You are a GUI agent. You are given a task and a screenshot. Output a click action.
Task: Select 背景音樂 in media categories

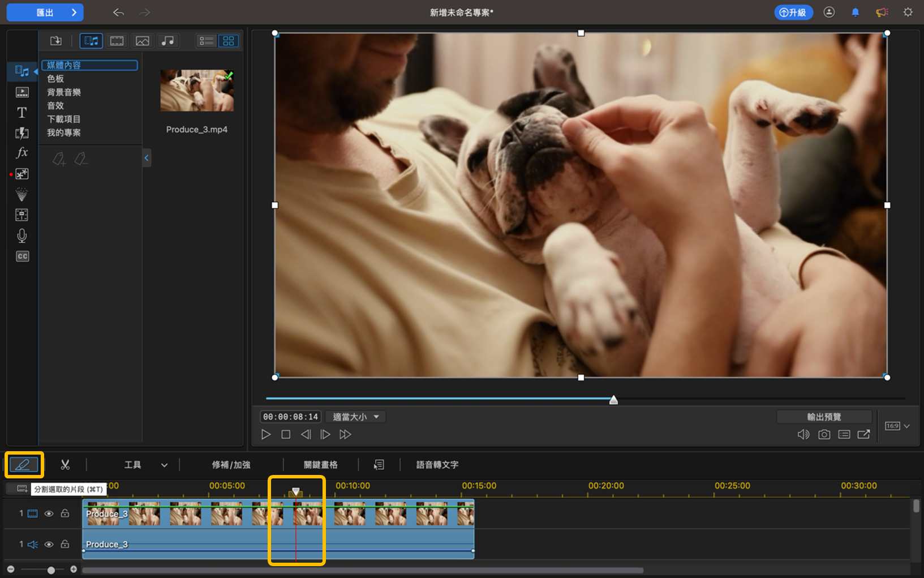(x=64, y=92)
